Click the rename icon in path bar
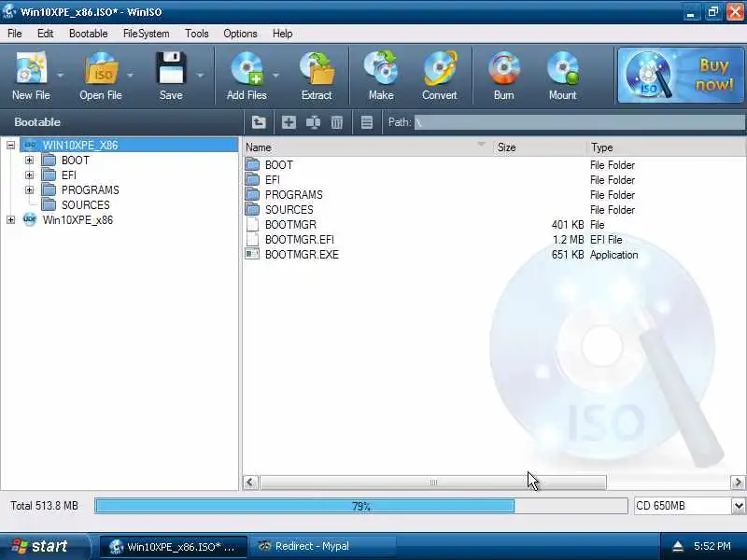747x560 pixels. tap(313, 122)
